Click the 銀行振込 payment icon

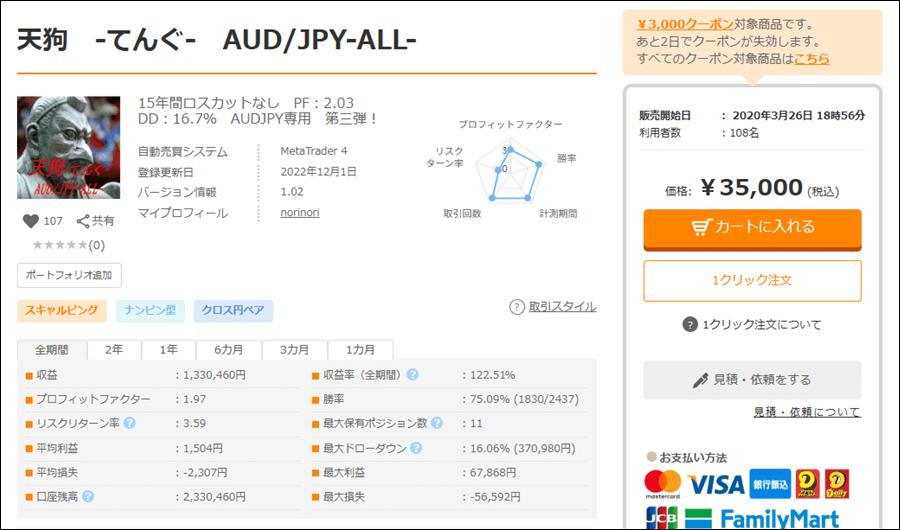(770, 484)
